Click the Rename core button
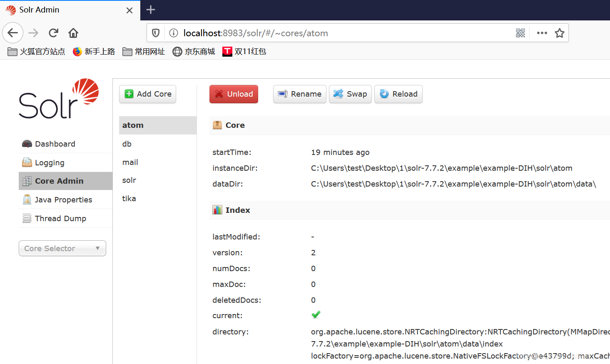 pos(299,94)
